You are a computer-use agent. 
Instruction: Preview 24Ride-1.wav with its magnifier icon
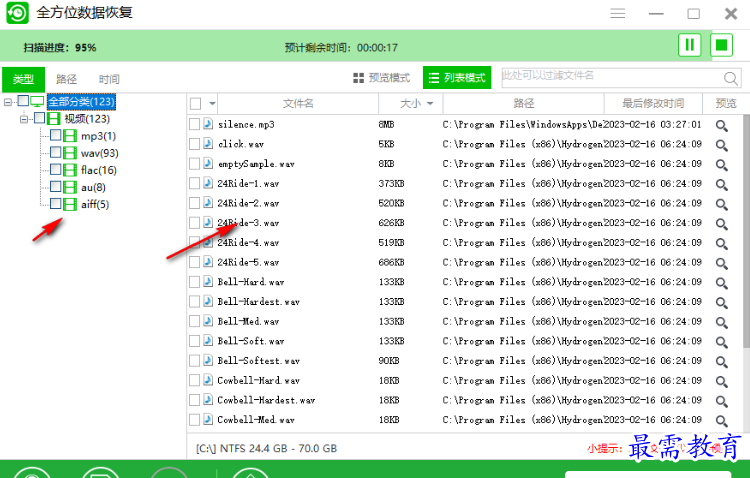click(x=721, y=184)
